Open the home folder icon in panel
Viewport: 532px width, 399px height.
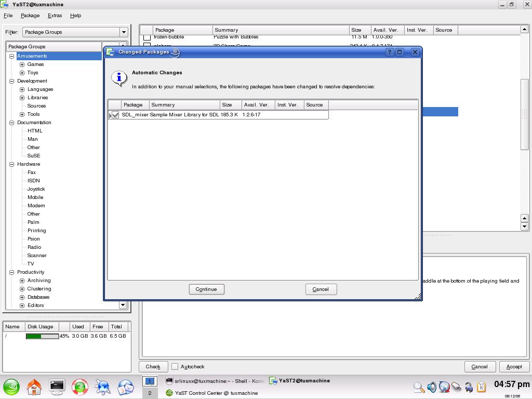click(x=34, y=387)
